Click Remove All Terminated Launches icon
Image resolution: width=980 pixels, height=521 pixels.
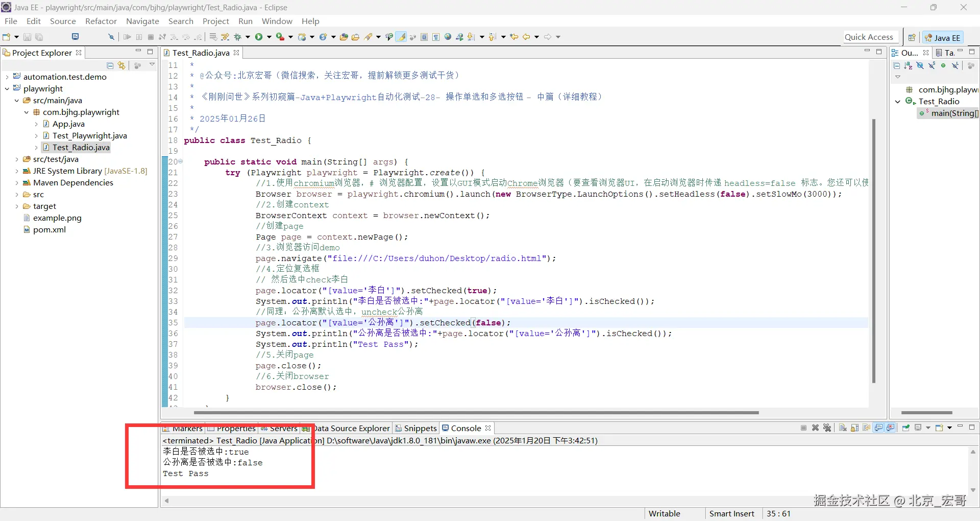click(827, 428)
